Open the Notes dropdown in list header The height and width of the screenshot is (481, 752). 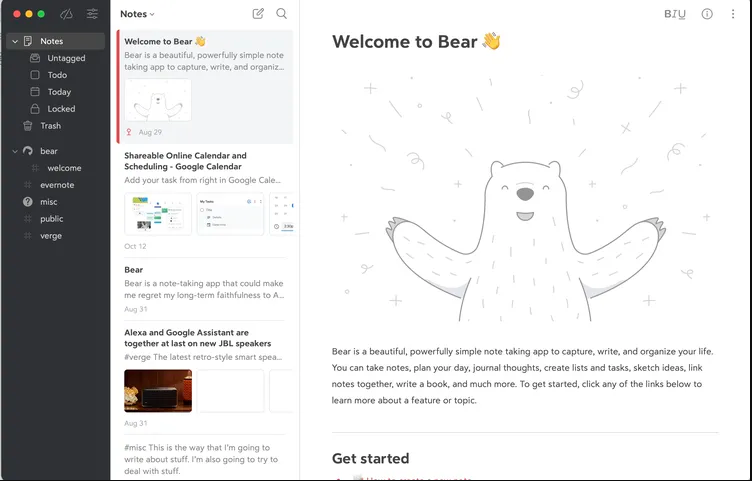137,14
